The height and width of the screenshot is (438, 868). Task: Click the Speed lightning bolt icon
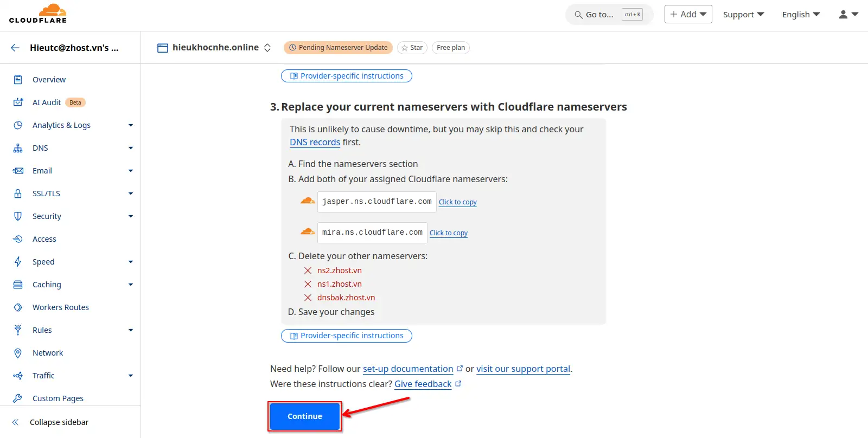pos(18,262)
